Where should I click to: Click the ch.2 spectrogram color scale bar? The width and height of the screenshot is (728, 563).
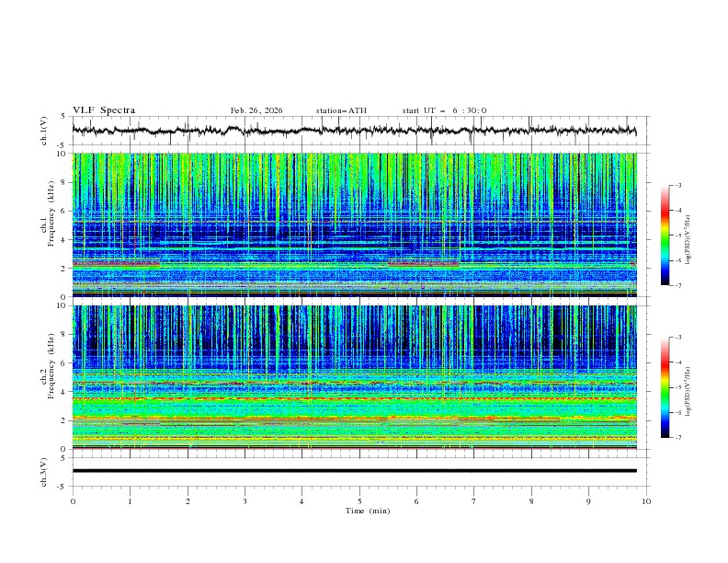665,387
